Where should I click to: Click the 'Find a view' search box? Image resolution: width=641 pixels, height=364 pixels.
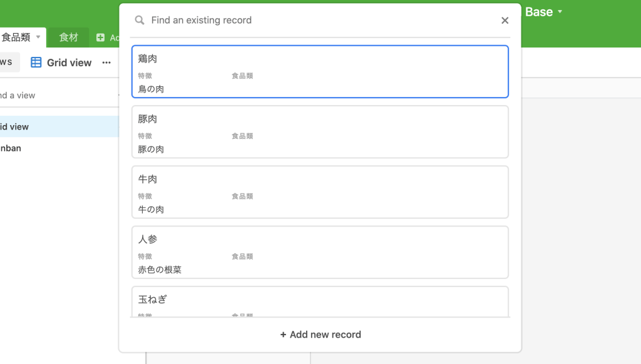[x=38, y=95]
